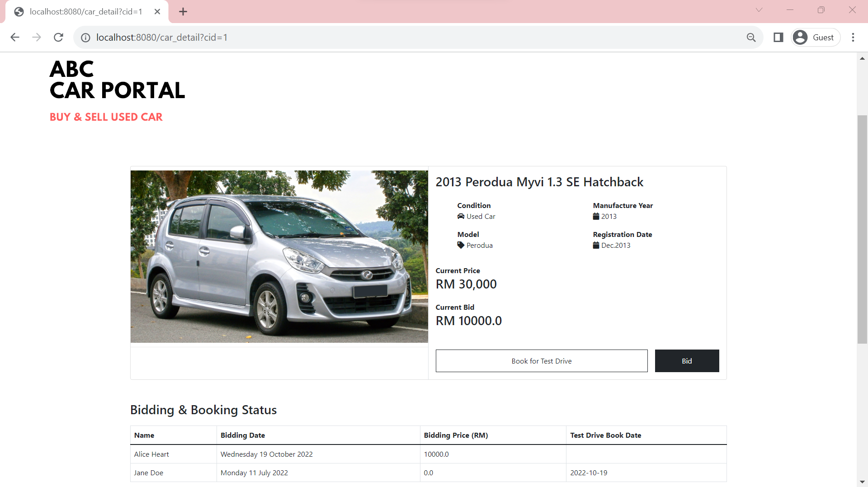
Task: Click the ABC Car Portal logo heading
Action: (x=117, y=80)
